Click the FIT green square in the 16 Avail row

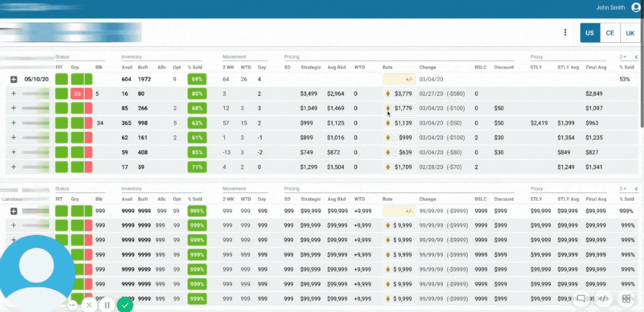62,94
